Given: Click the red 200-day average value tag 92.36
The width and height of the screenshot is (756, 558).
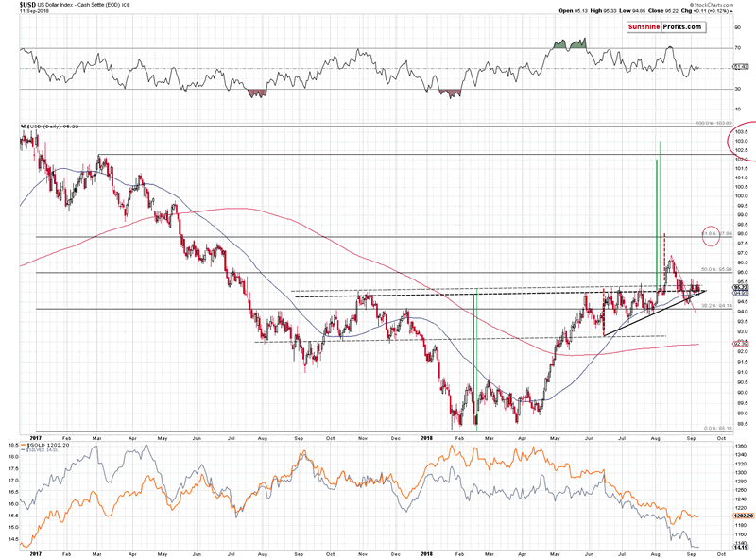Looking at the screenshot, I should coord(742,345).
